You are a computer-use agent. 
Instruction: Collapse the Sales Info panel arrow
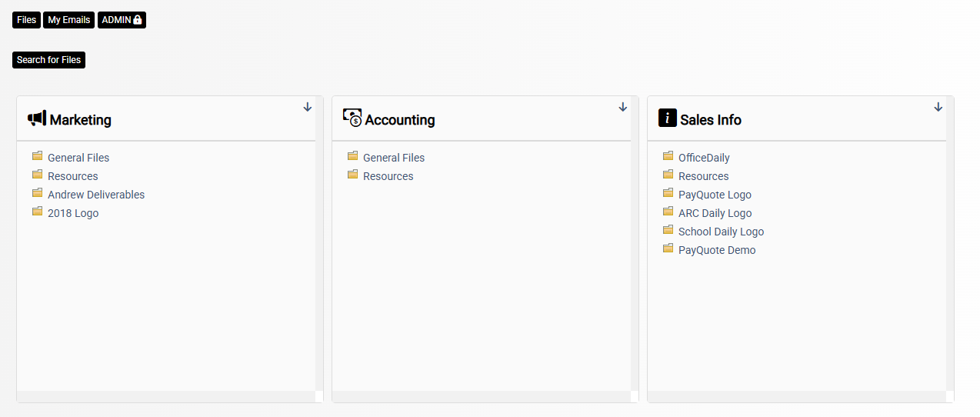938,107
